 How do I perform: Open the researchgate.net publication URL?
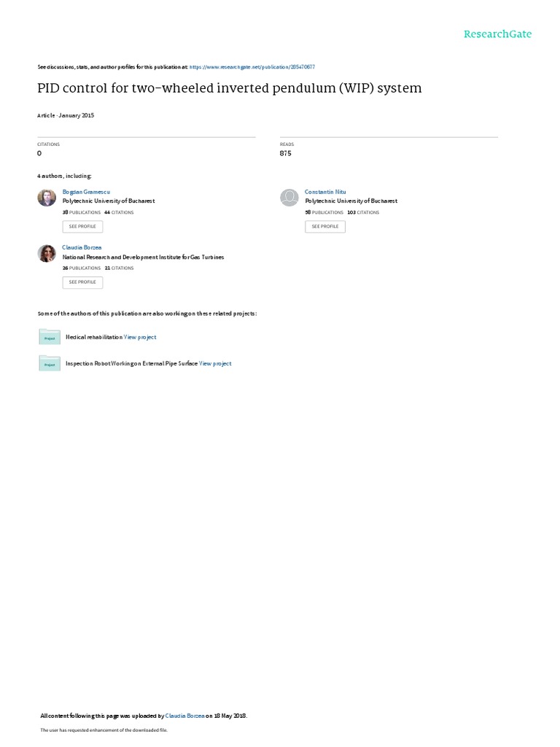[252, 67]
